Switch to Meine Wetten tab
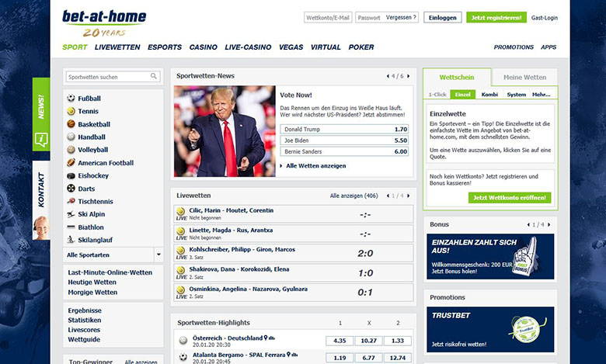The width and height of the screenshot is (606, 364). click(x=524, y=77)
